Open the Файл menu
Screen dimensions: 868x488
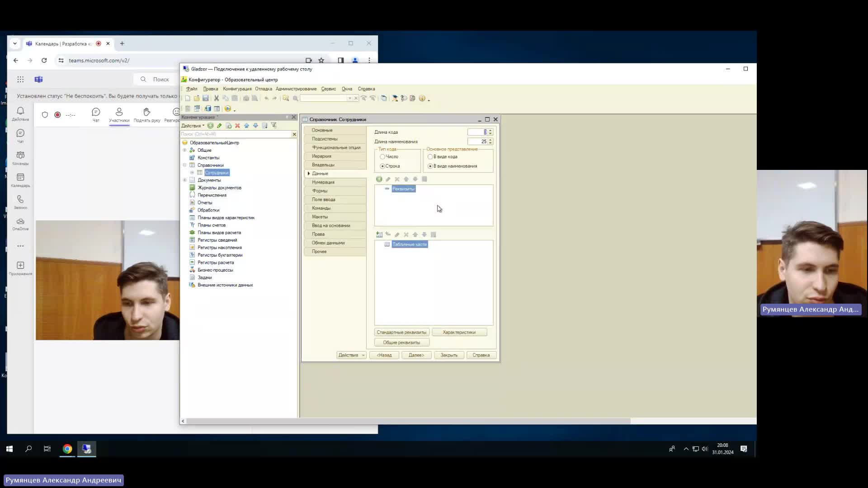(192, 89)
